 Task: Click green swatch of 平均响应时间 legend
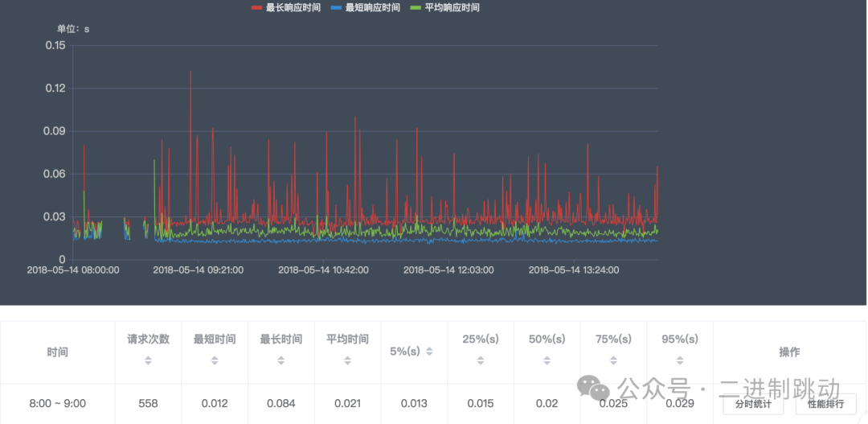[x=415, y=8]
